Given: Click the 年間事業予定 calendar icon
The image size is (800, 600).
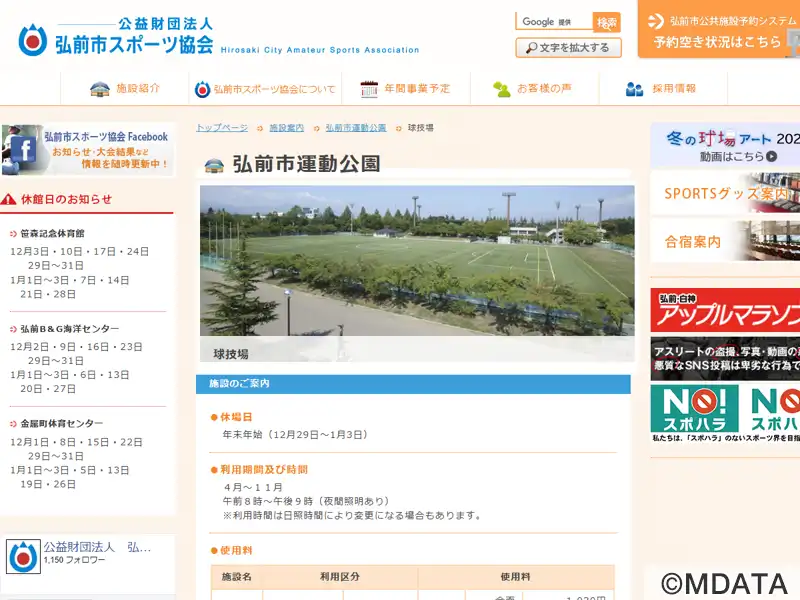Looking at the screenshot, I should point(369,89).
